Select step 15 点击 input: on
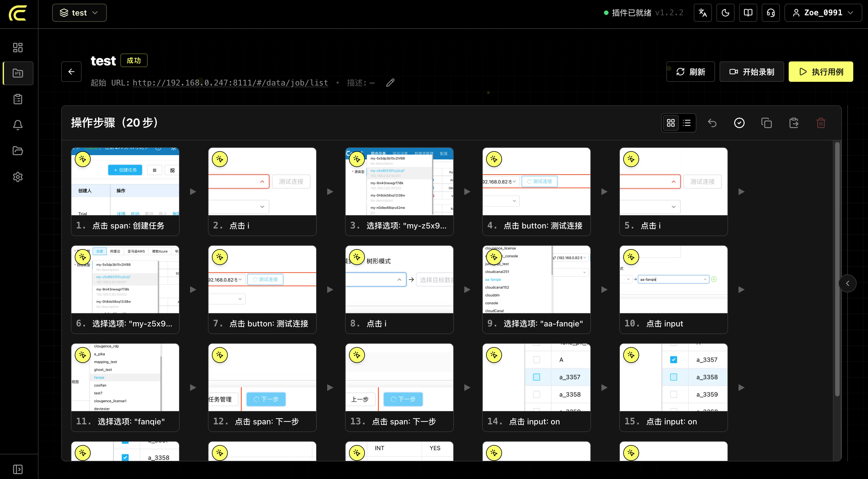 tap(674, 388)
